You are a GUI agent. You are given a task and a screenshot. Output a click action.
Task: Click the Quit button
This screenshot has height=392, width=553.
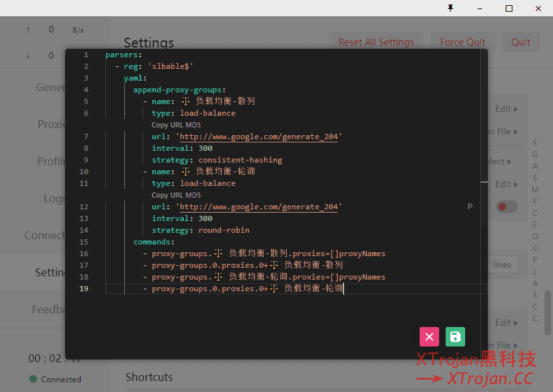520,42
